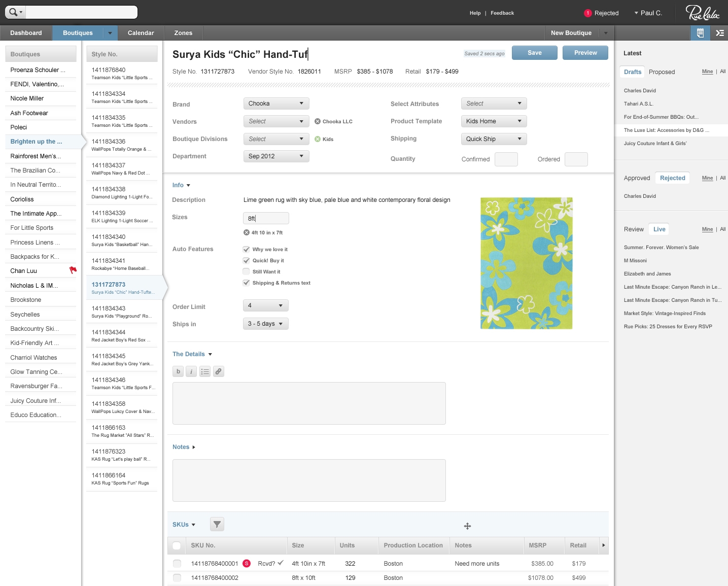
Task: Click the Preview button
Action: pos(585,53)
